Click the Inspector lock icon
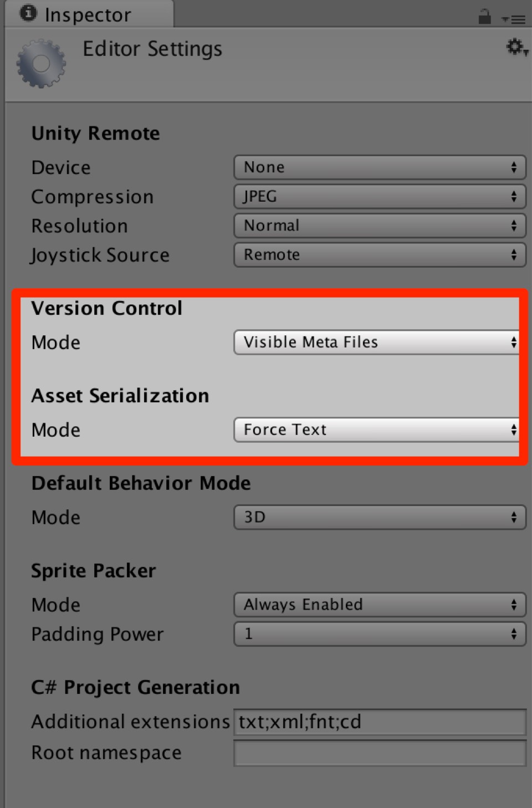This screenshot has width=532, height=808. [x=484, y=17]
